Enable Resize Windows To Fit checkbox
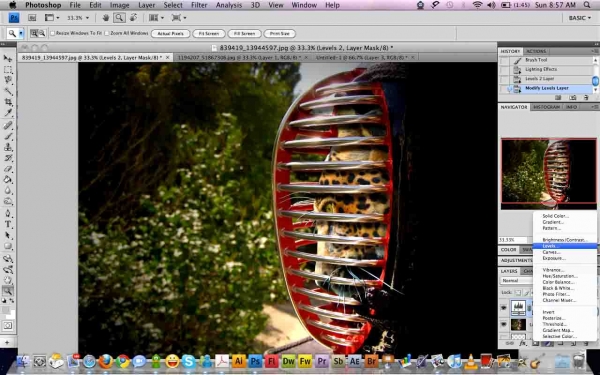 tap(53, 33)
